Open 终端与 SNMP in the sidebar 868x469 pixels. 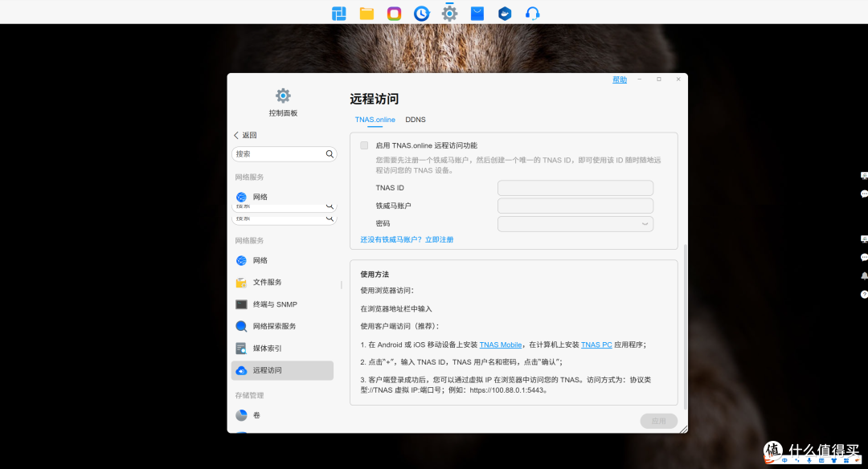tap(282, 304)
